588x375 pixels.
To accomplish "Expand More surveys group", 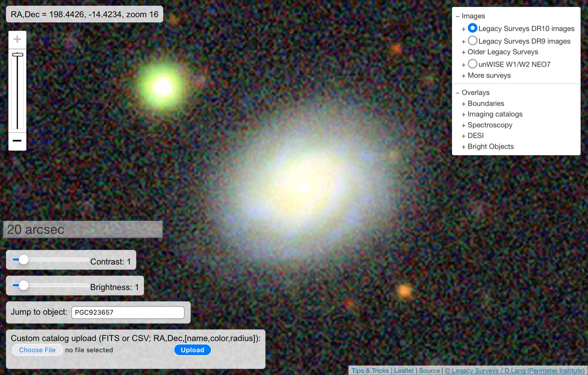I will pyautogui.click(x=489, y=76).
